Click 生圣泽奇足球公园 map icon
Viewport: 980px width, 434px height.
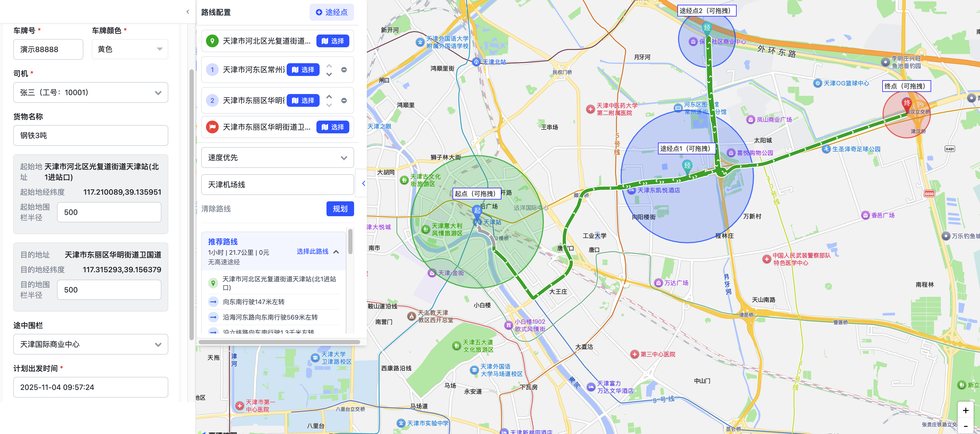(x=826, y=149)
